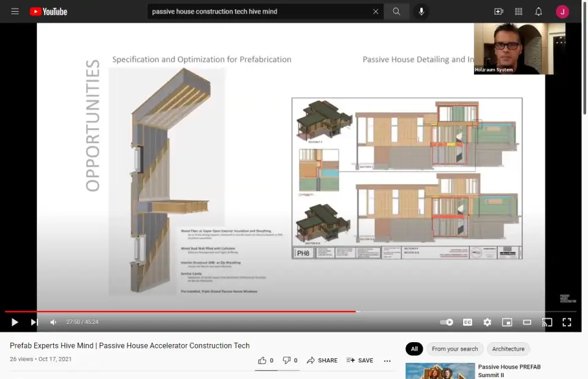The image size is (588, 379).
Task: Clear the search box text
Action: tap(375, 12)
